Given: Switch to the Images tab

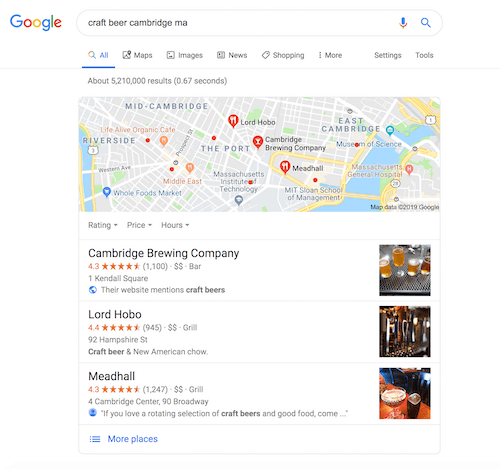Looking at the screenshot, I should [x=185, y=55].
